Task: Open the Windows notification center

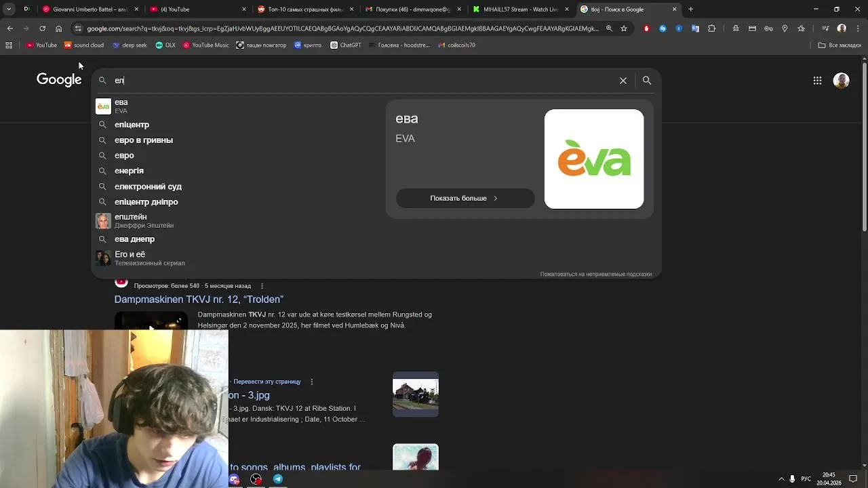Action: pos(853,479)
